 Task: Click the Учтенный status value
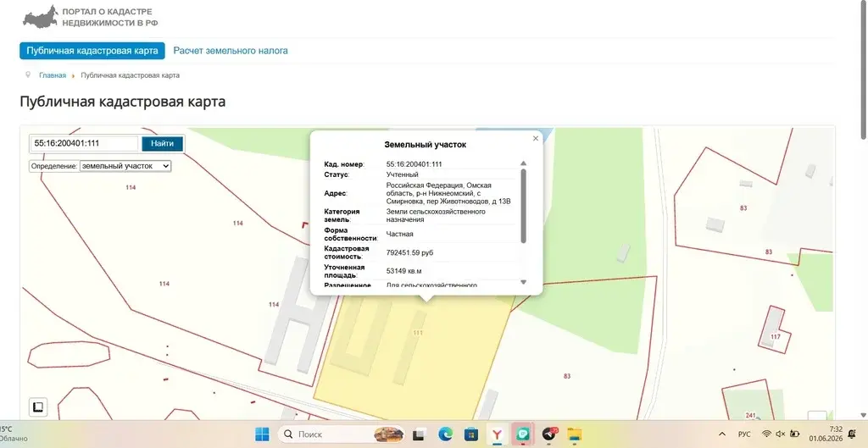coord(402,174)
